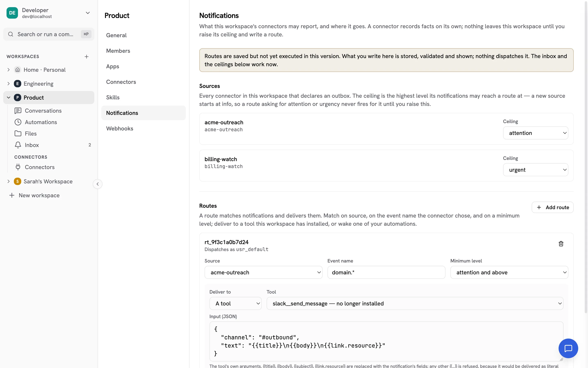Click the search magnifier icon

click(11, 34)
